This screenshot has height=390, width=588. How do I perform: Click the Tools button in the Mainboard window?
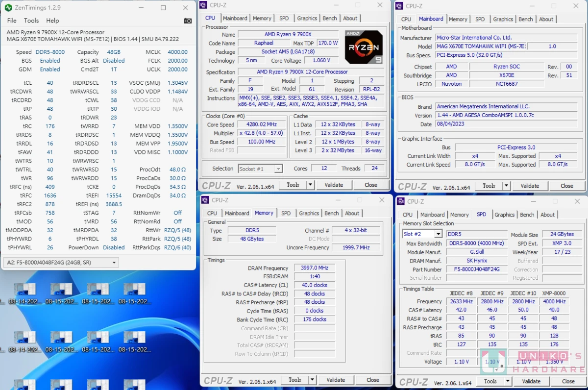point(489,186)
